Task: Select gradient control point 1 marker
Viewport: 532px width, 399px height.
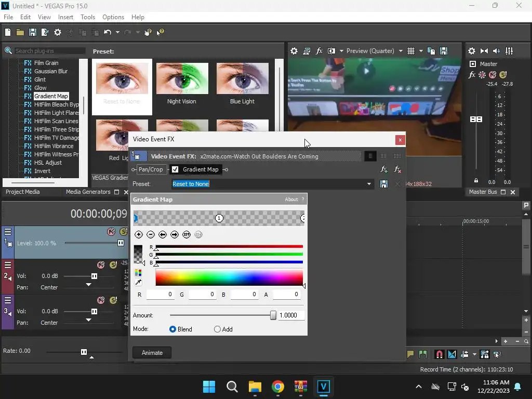Action: [219, 218]
